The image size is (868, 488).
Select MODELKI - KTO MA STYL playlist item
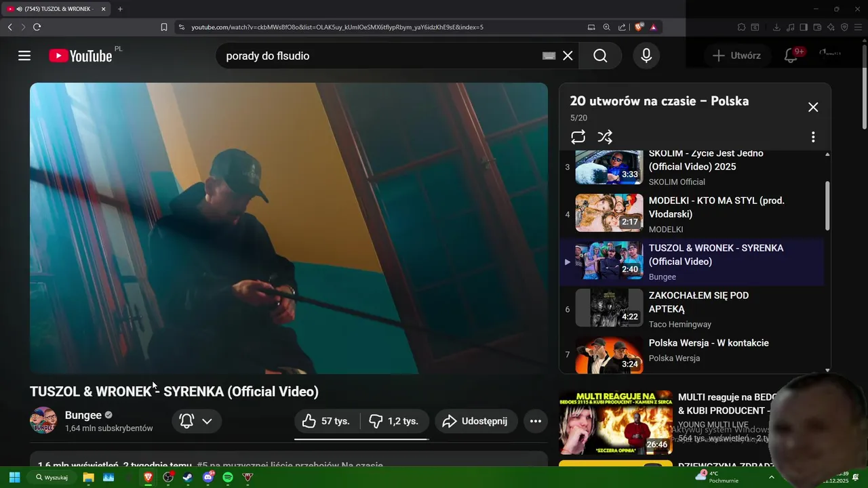[x=692, y=214]
